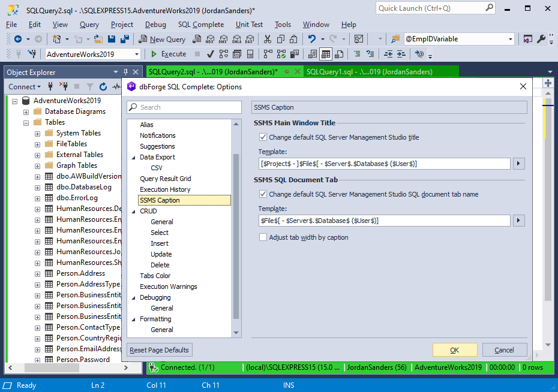558x392 pixels.
Task: Collapse the Formatting options node
Action: click(x=134, y=319)
